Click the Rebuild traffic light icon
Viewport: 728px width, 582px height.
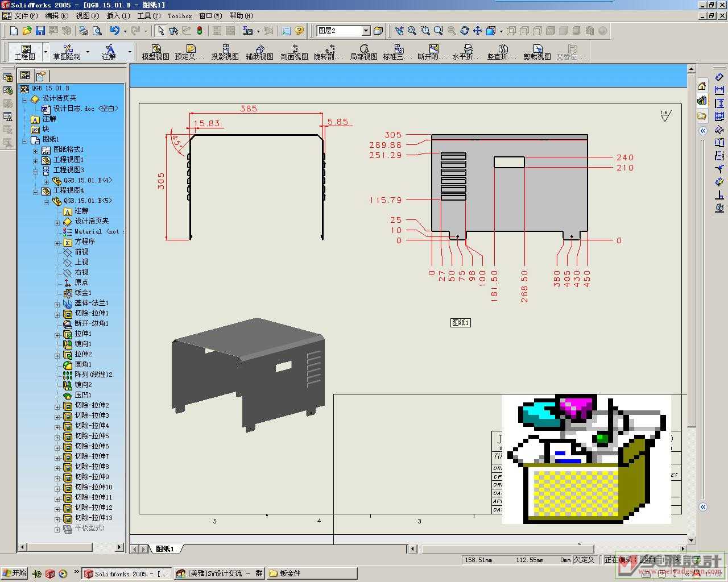[x=200, y=31]
